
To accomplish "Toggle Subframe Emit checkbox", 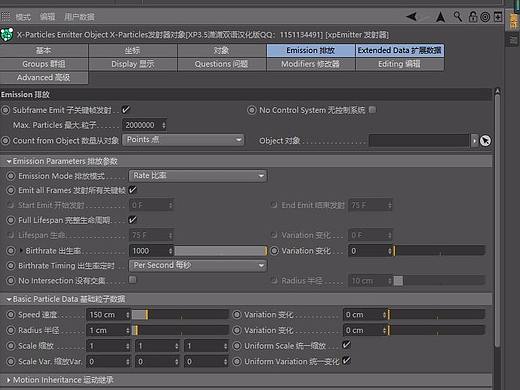I will (125, 109).
